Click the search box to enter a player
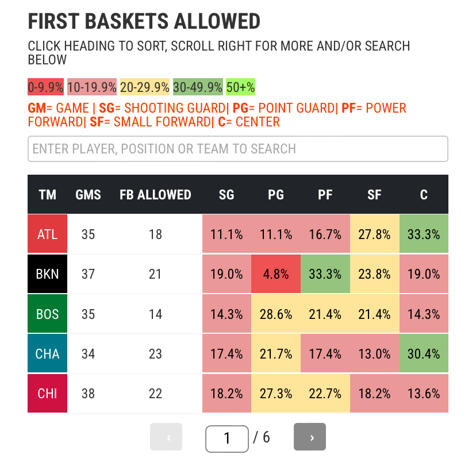Image resolution: width=476 pixels, height=462 pixels. coord(238,148)
